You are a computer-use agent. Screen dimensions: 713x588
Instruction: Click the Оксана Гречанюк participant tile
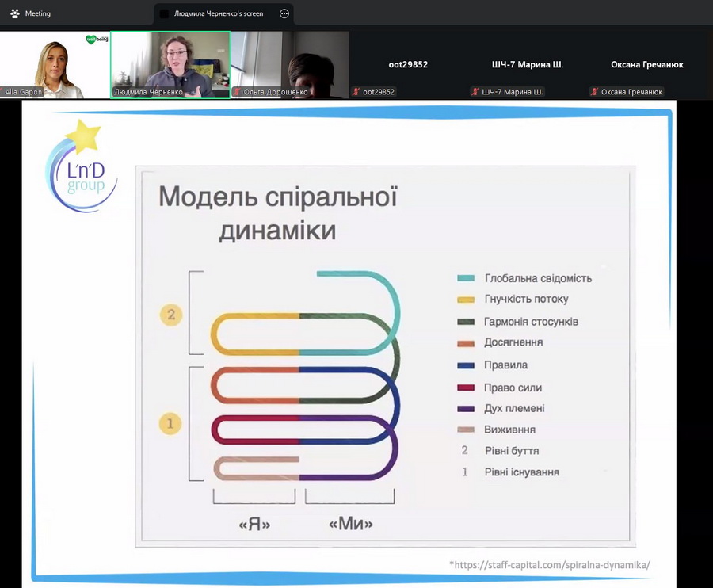pos(647,64)
